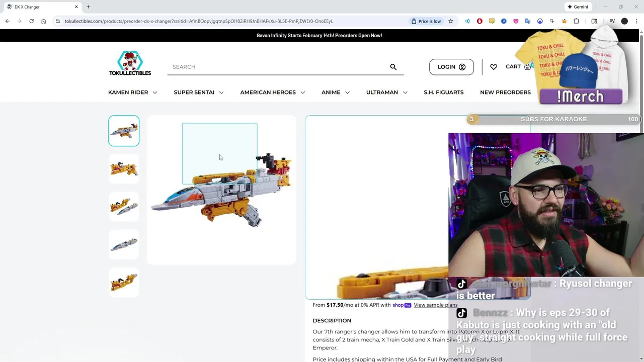Viewport: 644px width, 362px height.
Task: Open the Chrome profile avatar
Action: [624, 21]
